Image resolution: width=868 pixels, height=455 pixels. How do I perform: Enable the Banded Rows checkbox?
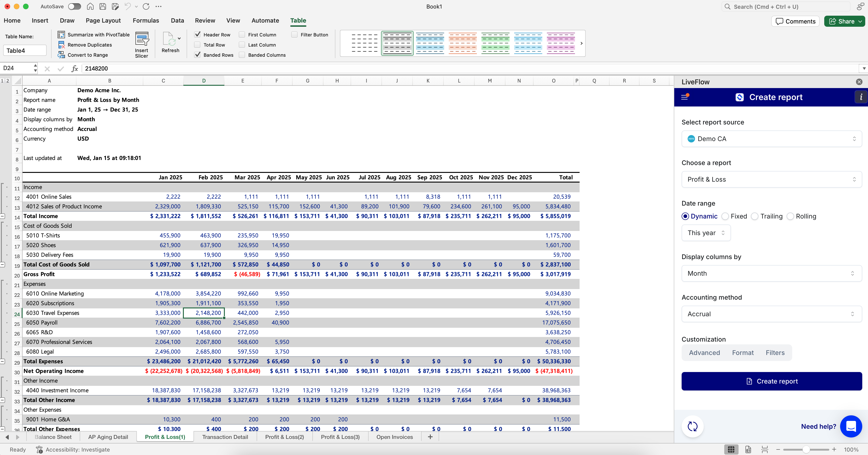(197, 55)
